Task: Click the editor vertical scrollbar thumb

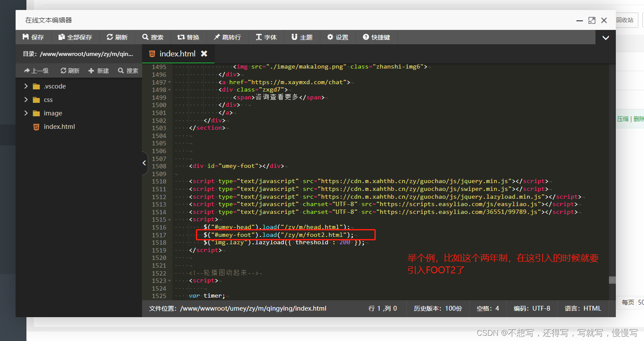Action: 612,280
